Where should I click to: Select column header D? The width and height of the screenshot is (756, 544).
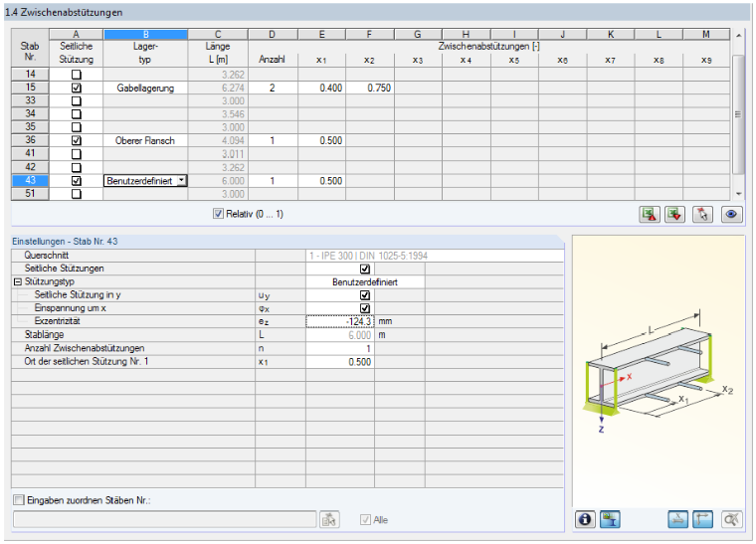click(x=273, y=34)
